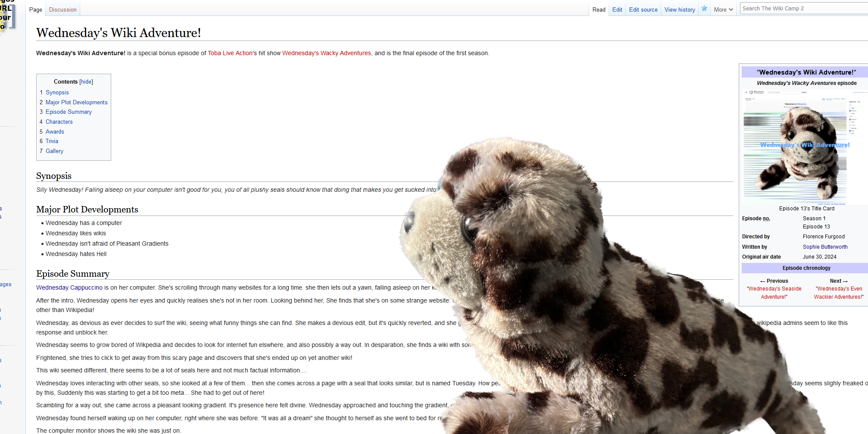Screen dimensions: 868x434
Task: Select the Read tab
Action: 599,9
